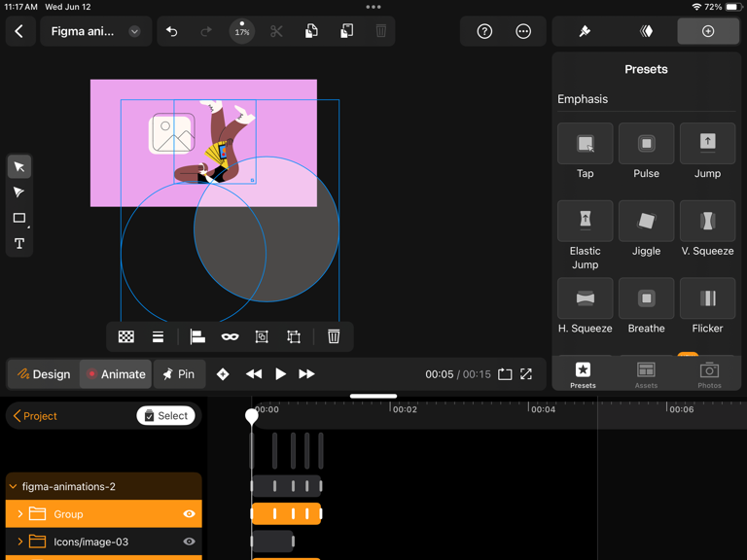Go back to Project in layers panel
Viewport: 747px width, 560px height.
click(x=35, y=416)
